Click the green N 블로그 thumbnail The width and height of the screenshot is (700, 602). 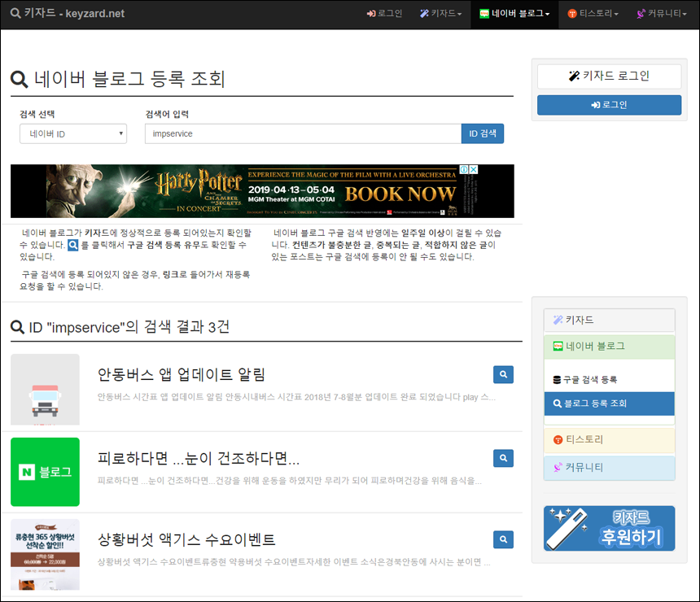click(x=45, y=472)
